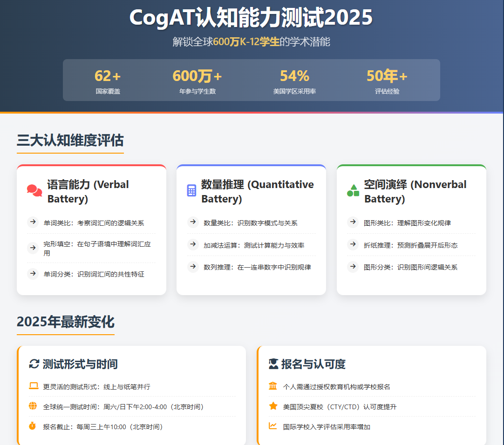Click the arrow icon beside 数列推理
The image size is (504, 445).
193,266
